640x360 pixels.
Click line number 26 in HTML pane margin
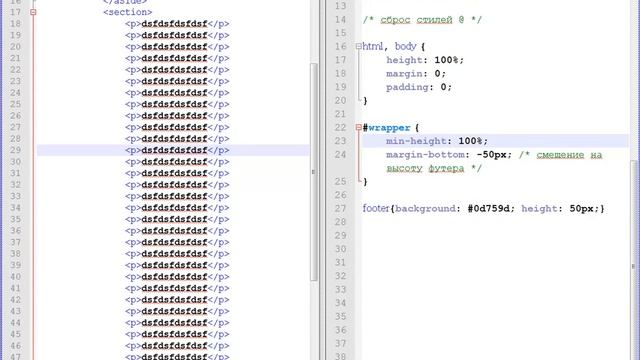pyautogui.click(x=16, y=116)
